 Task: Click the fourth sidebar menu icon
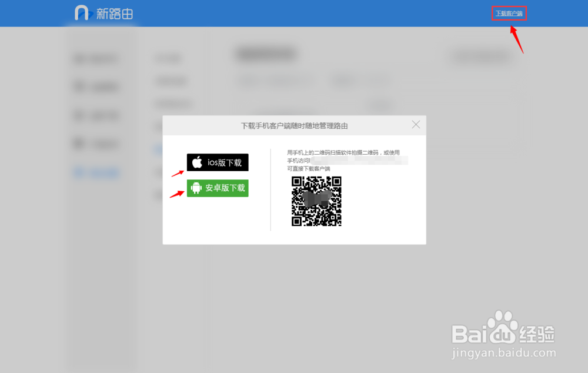(79, 144)
